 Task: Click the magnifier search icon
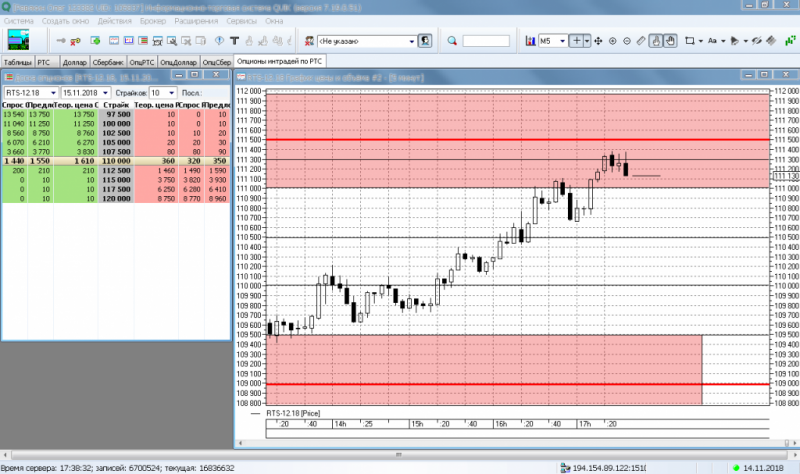452,41
